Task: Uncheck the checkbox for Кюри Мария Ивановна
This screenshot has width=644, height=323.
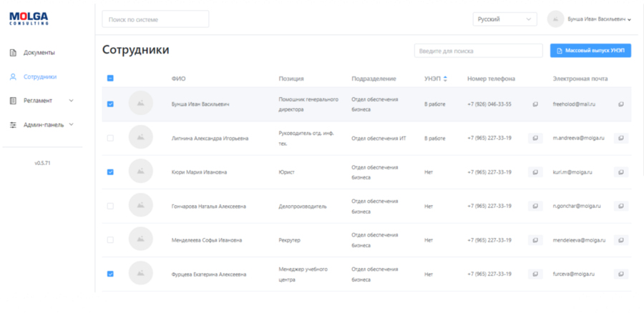Action: 110,172
